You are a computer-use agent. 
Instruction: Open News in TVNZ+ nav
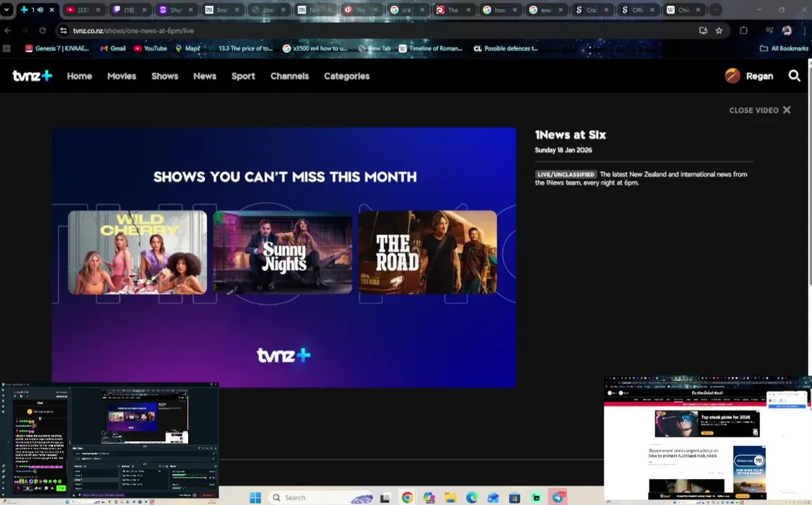coord(204,76)
